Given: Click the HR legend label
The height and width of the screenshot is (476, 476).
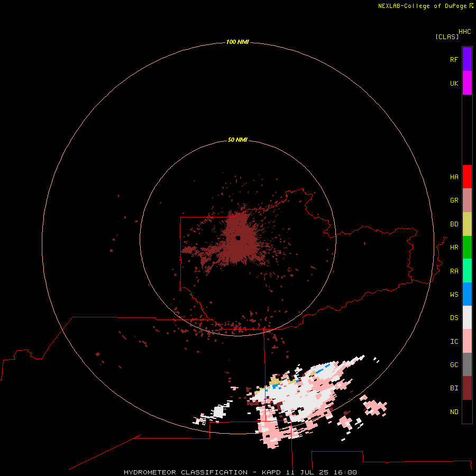Looking at the screenshot, I should tap(454, 248).
